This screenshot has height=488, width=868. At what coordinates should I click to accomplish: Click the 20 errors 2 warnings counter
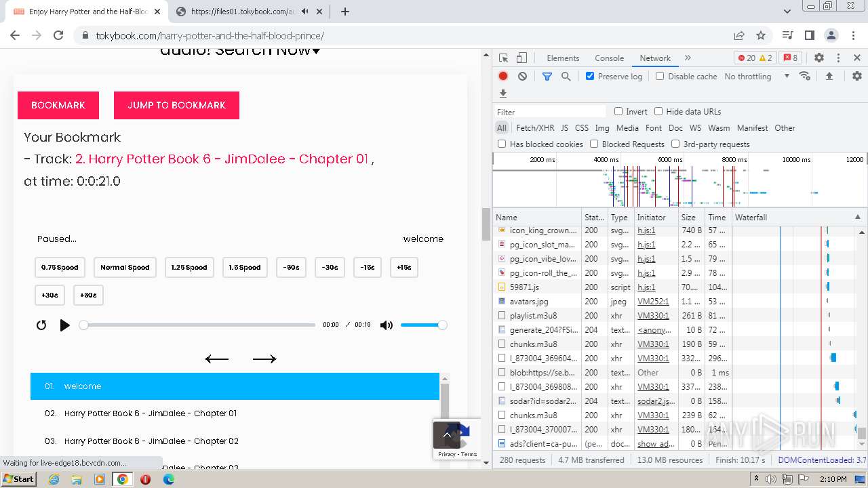coord(755,58)
